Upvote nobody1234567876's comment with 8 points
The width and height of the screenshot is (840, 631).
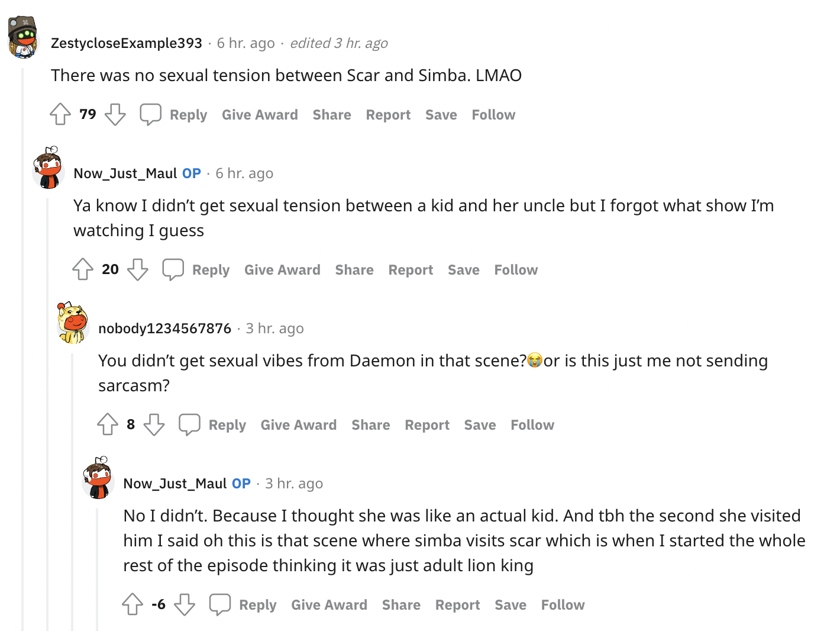pyautogui.click(x=108, y=424)
